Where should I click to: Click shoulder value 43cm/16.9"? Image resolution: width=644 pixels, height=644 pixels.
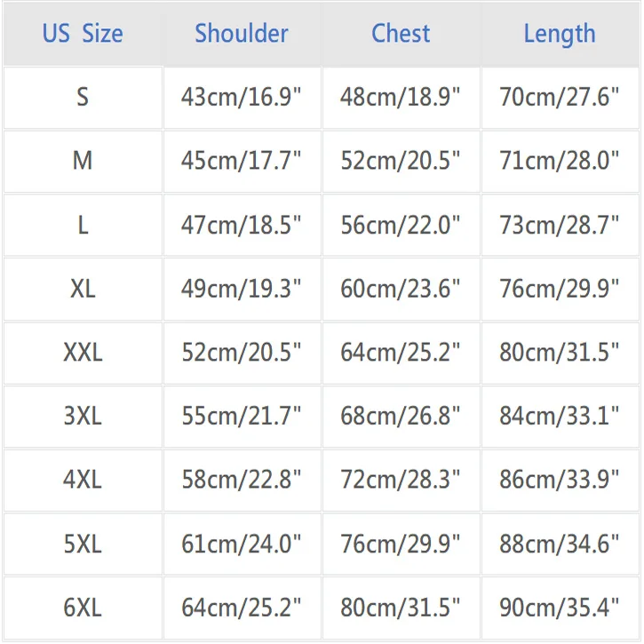[242, 97]
